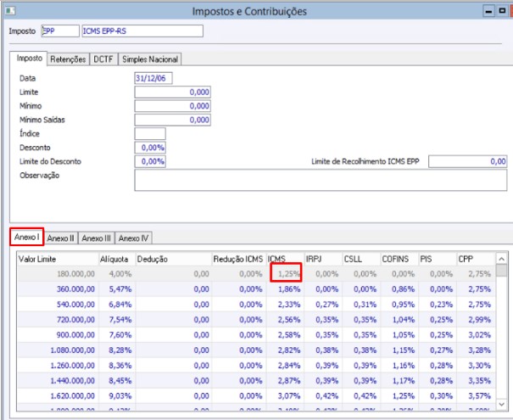Click the table scrollbar up arrow
Image resolution: width=513 pixels, height=420 pixels.
(x=501, y=259)
